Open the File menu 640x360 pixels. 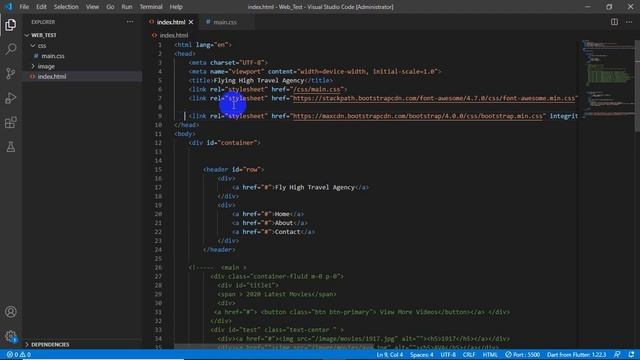coord(24,7)
